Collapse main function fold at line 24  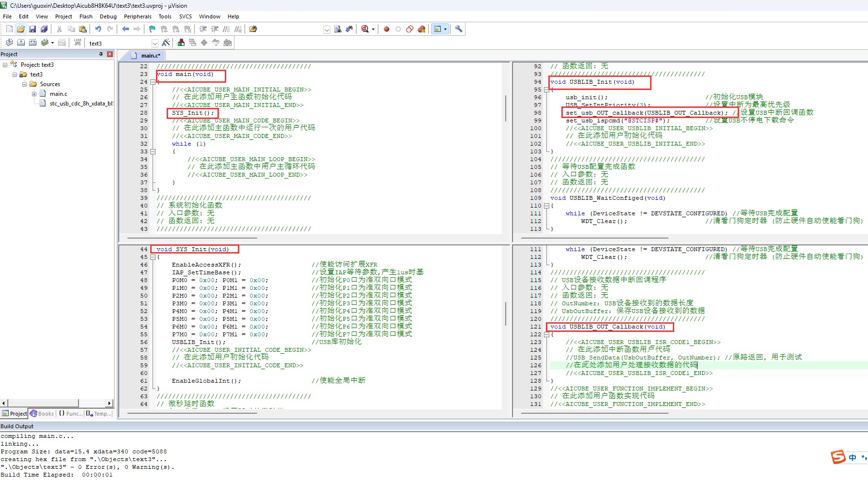[x=153, y=82]
